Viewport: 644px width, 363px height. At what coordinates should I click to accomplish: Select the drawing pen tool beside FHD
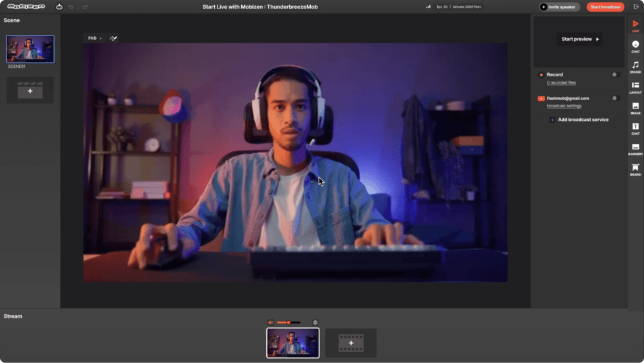pyautogui.click(x=113, y=38)
